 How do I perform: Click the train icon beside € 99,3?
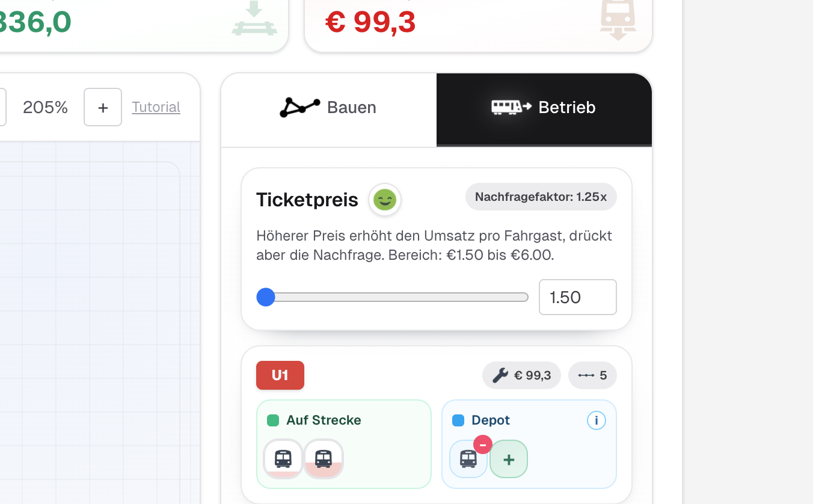pyautogui.click(x=618, y=20)
